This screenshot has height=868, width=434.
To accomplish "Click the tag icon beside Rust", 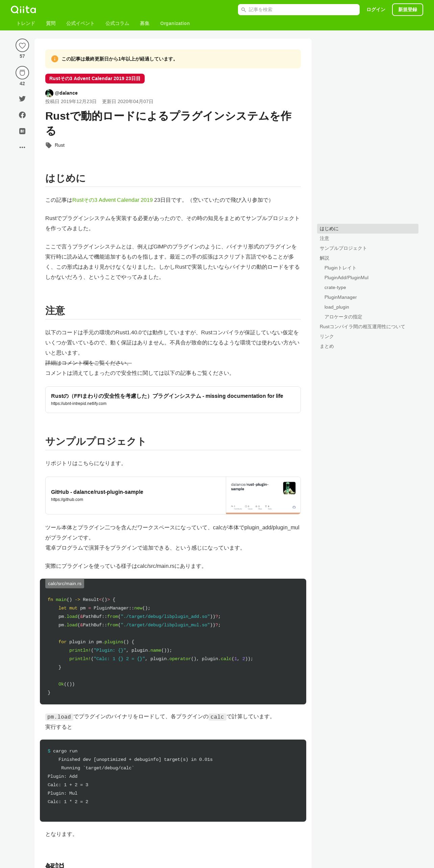I will point(49,145).
